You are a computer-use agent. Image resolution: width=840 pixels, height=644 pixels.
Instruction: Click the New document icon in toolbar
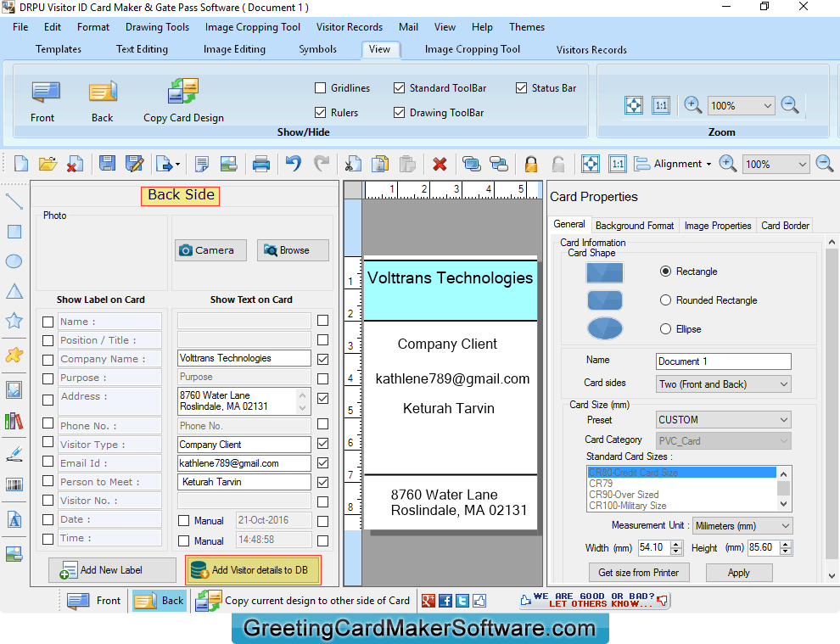[x=21, y=164]
